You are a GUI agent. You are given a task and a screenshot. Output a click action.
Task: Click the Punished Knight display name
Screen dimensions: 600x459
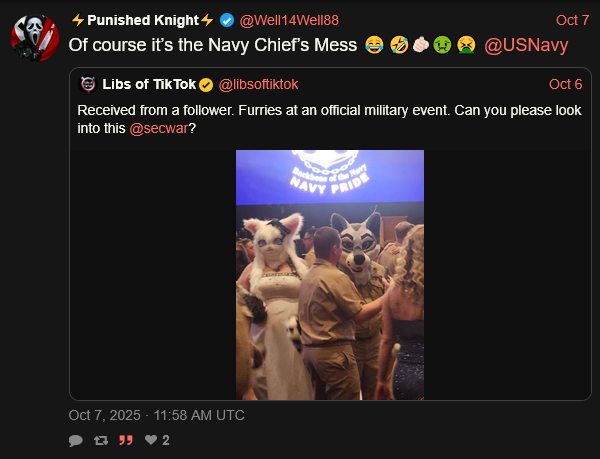click(143, 20)
